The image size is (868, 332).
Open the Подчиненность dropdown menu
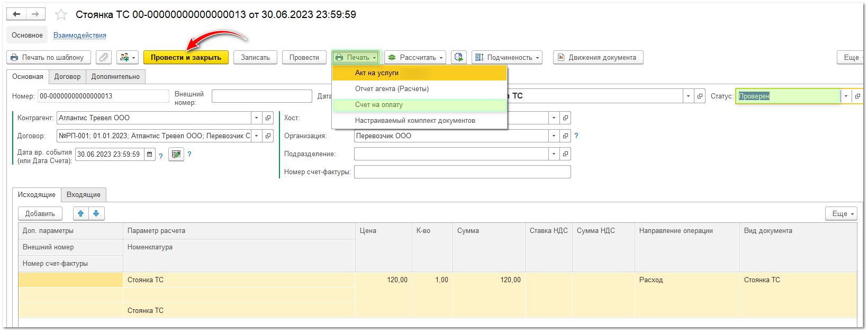pyautogui.click(x=507, y=57)
